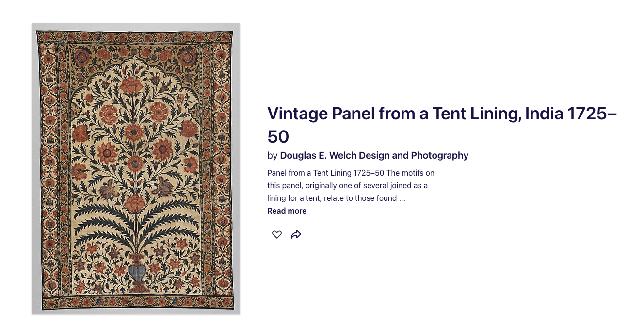Click "Panel from a Tent Lining 1725–50" description line
The image size is (644, 329).
click(325, 173)
